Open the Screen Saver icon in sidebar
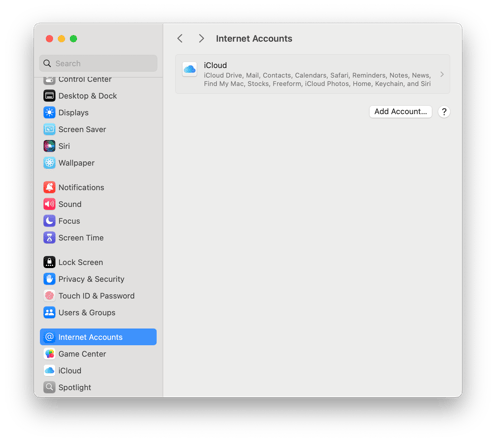Screen dimensions: 496x442 pyautogui.click(x=49, y=129)
